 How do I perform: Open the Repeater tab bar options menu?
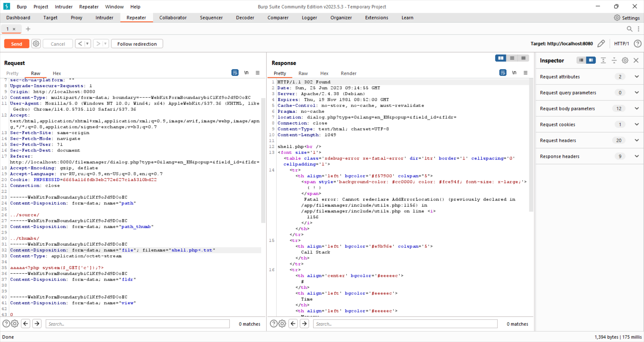coord(638,29)
